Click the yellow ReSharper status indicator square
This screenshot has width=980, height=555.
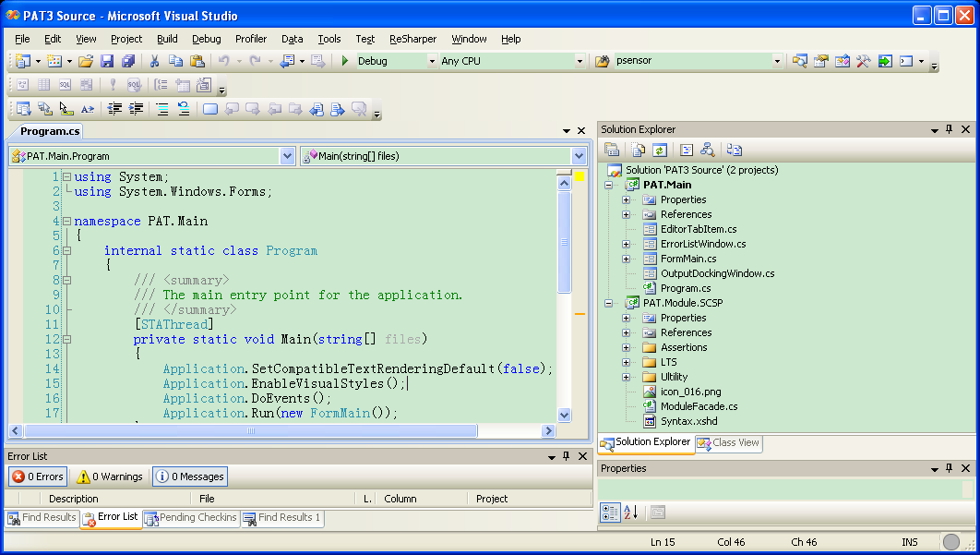click(x=580, y=176)
